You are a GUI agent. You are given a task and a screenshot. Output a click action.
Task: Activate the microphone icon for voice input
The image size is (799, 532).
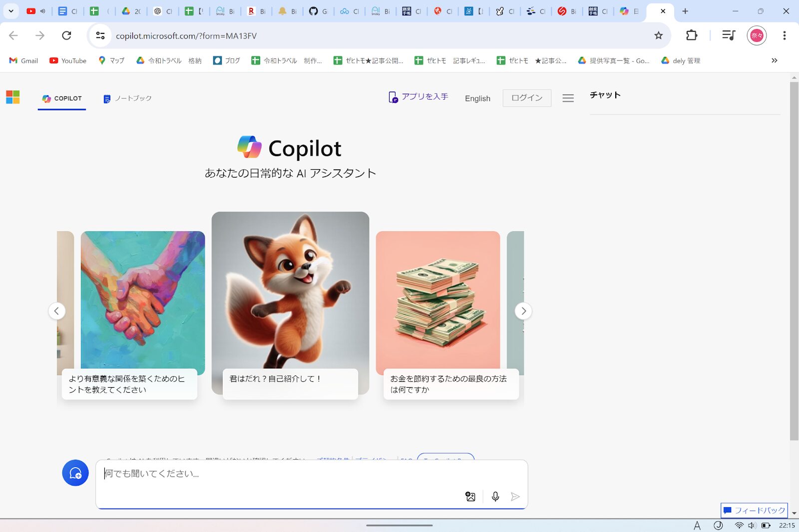(x=495, y=497)
